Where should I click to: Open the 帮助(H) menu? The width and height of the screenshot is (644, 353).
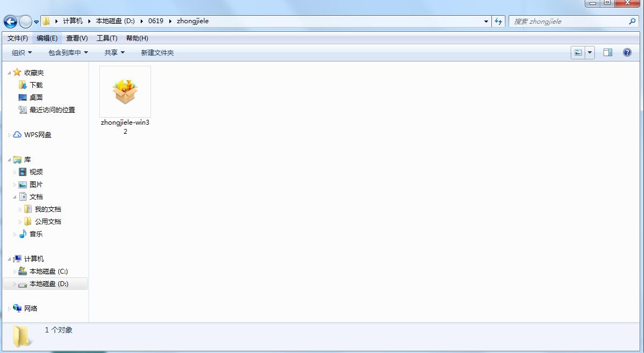137,38
